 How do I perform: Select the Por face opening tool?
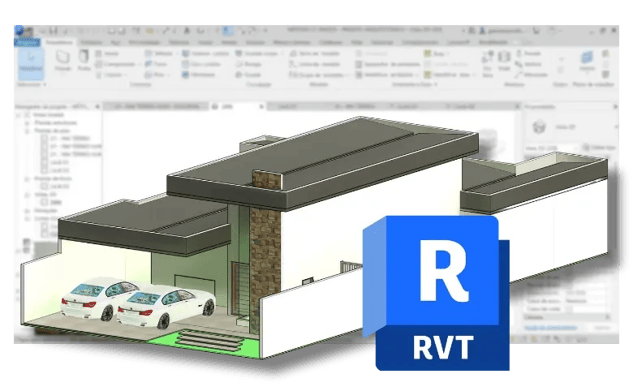coord(487,64)
